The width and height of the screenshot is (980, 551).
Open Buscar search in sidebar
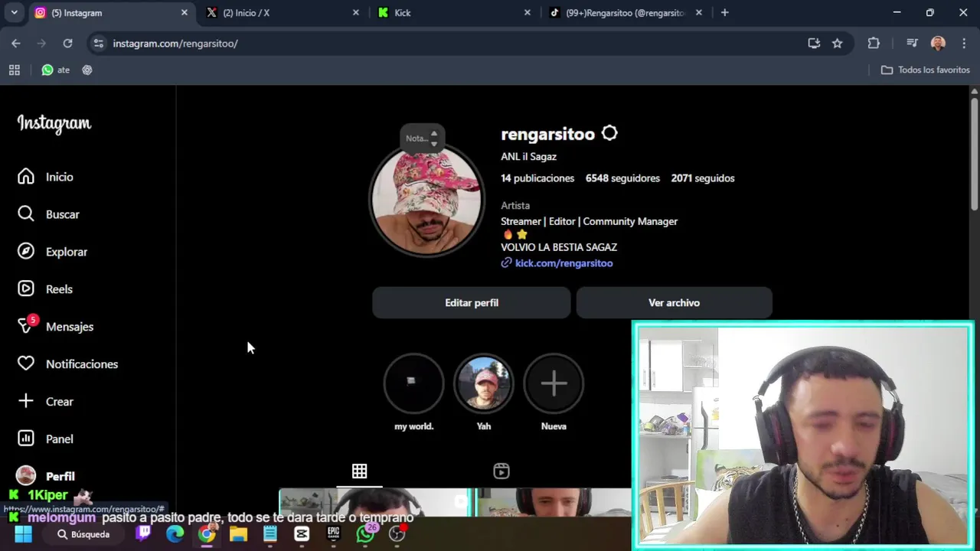point(49,214)
